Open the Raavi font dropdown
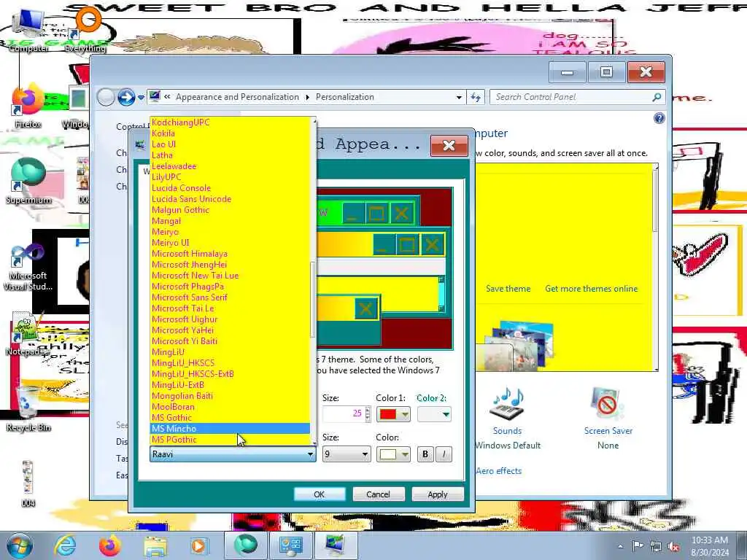 (233, 454)
